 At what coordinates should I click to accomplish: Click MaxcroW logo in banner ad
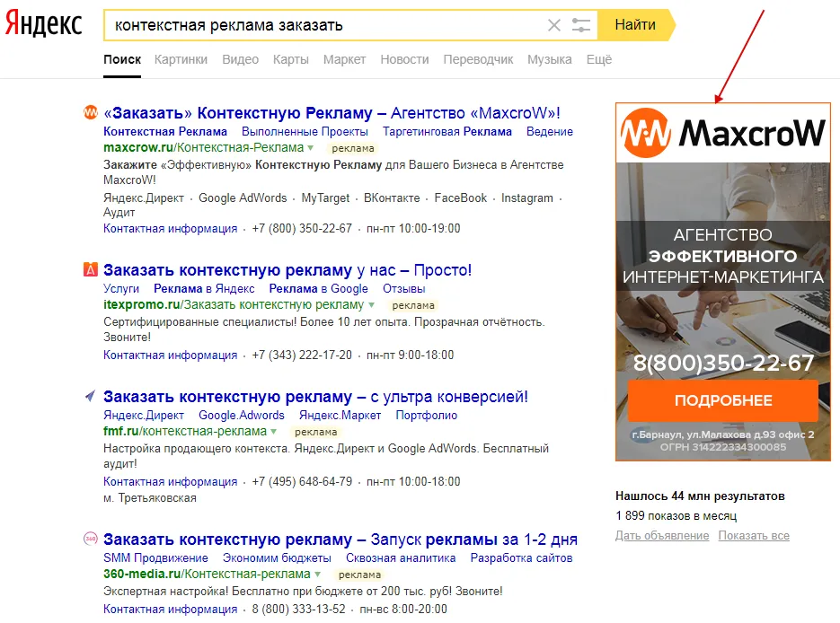[x=722, y=133]
